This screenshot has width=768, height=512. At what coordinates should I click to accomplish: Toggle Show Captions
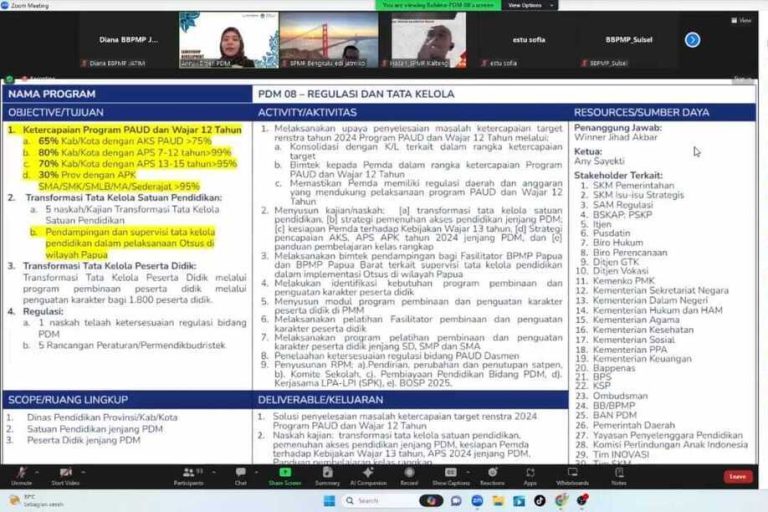pos(451,475)
